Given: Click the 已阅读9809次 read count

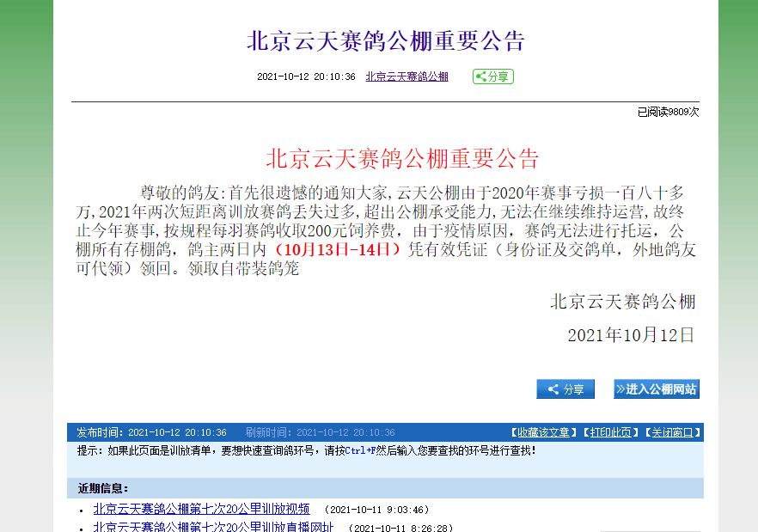Looking at the screenshot, I should (668, 112).
